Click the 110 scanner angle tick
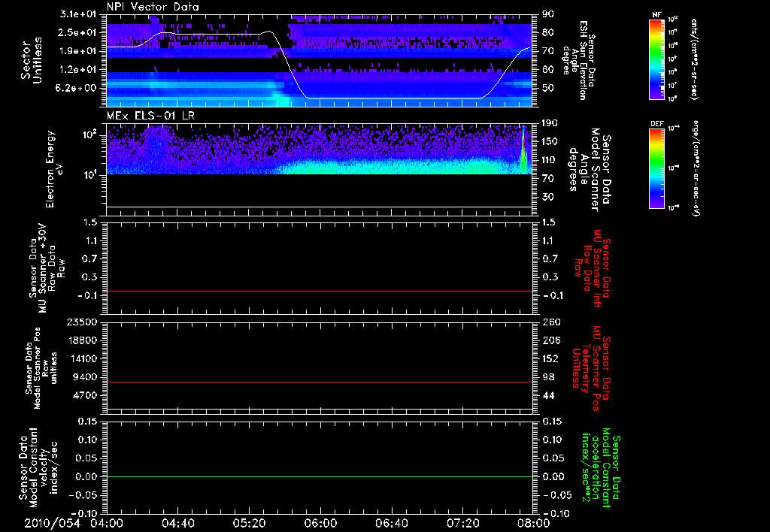The image size is (770, 532). (x=550, y=160)
